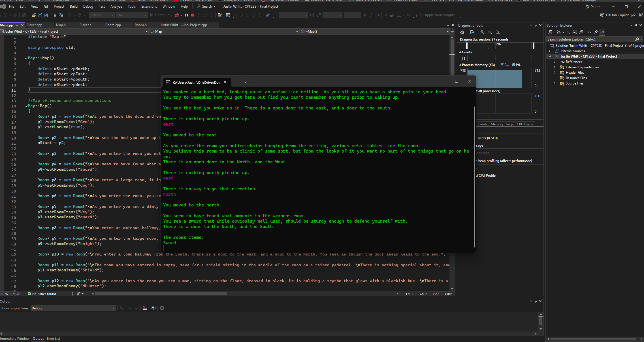The height and width of the screenshot is (342, 644).
Task: Click the Continue debugging button
Action: tap(160, 15)
